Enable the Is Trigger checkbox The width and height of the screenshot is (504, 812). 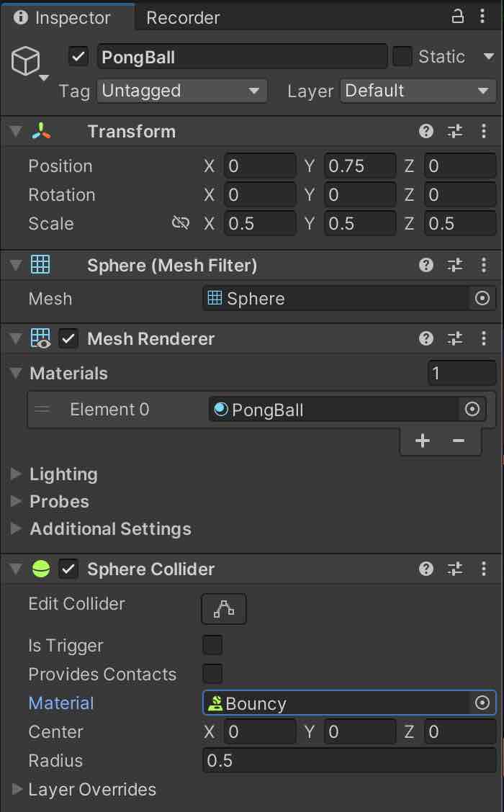coord(212,645)
